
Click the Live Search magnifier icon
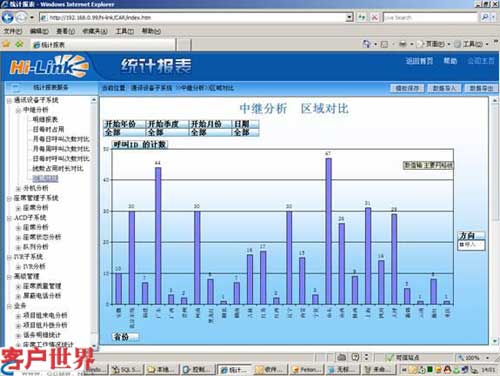[x=485, y=17]
